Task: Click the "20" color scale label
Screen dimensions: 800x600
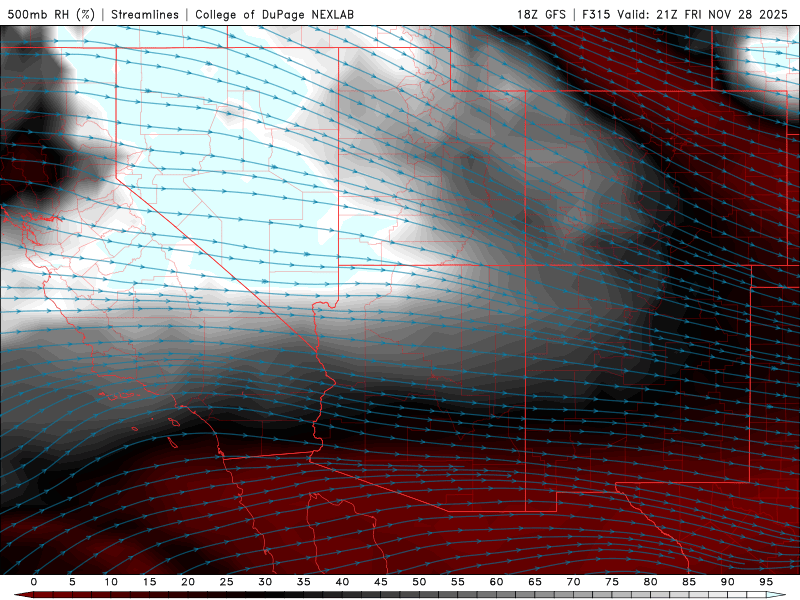Action: tap(188, 582)
